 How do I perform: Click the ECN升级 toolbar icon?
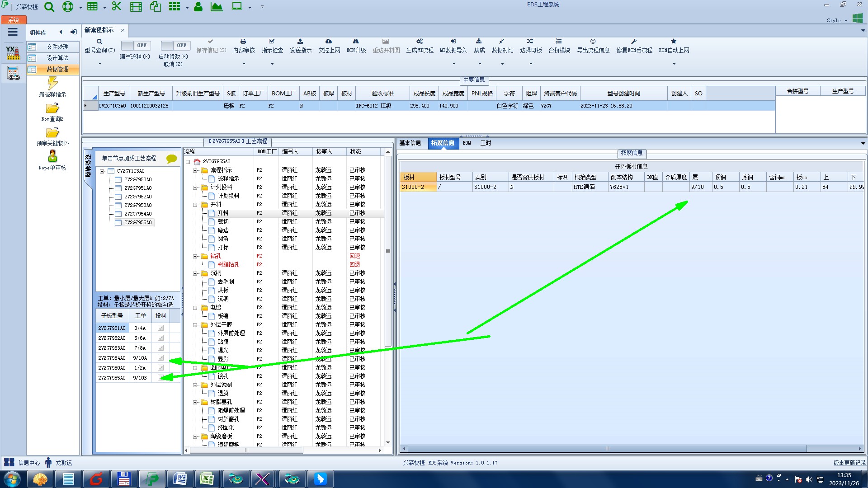point(356,42)
